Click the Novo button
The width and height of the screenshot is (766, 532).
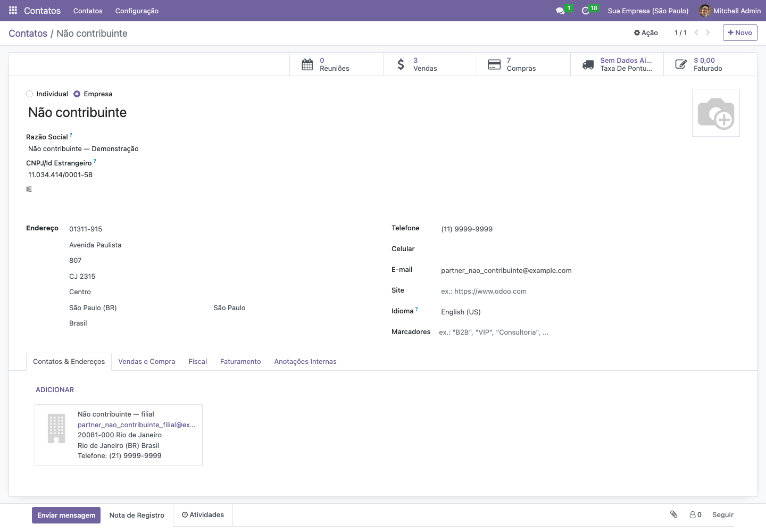(x=740, y=33)
